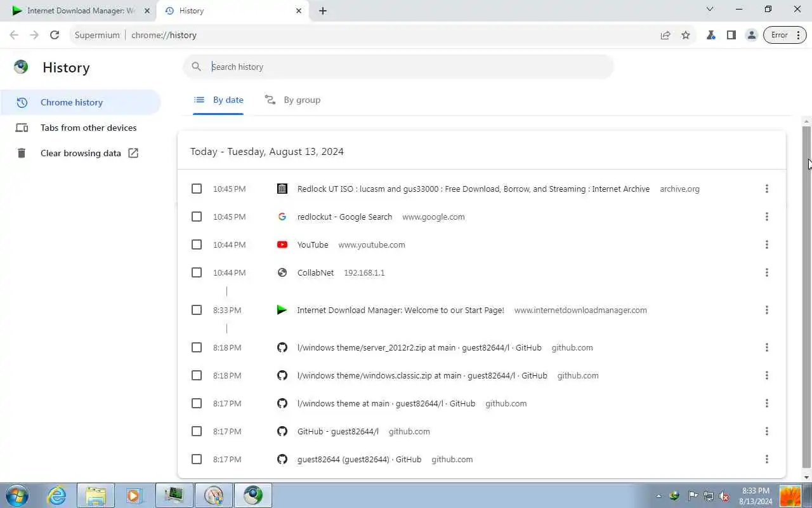Viewport: 812px width, 508px height.
Task: Open more actions for windows.classic.zip entry
Action: coord(766,375)
